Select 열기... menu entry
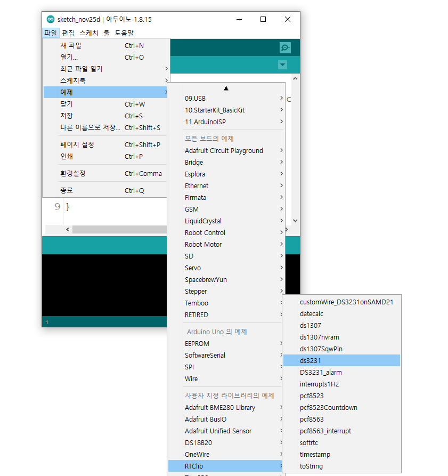 point(105,58)
